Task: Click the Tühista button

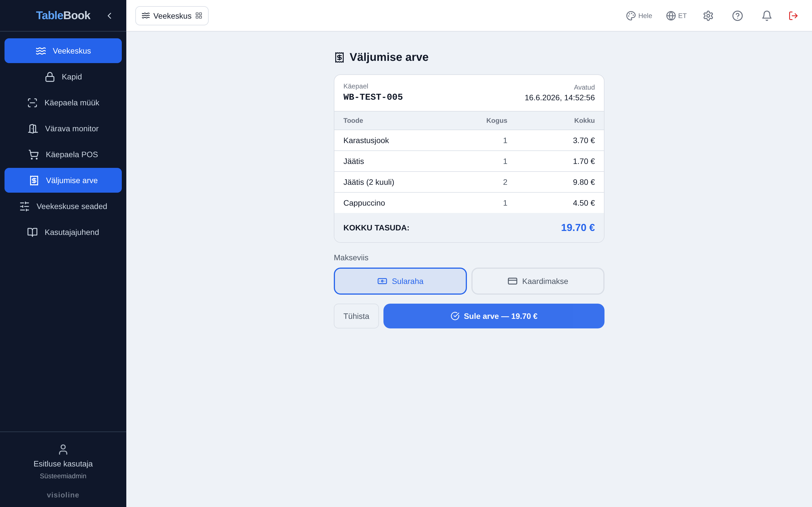Action: point(356,316)
